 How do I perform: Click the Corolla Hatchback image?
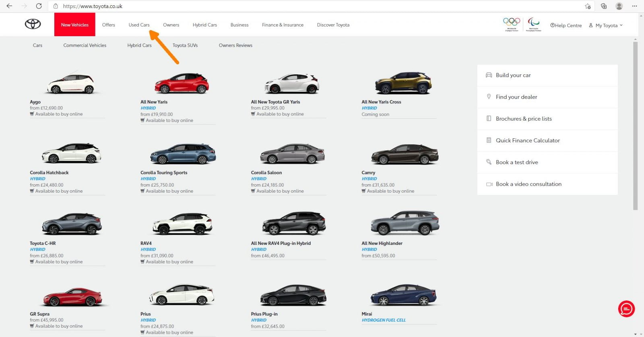[72, 153]
